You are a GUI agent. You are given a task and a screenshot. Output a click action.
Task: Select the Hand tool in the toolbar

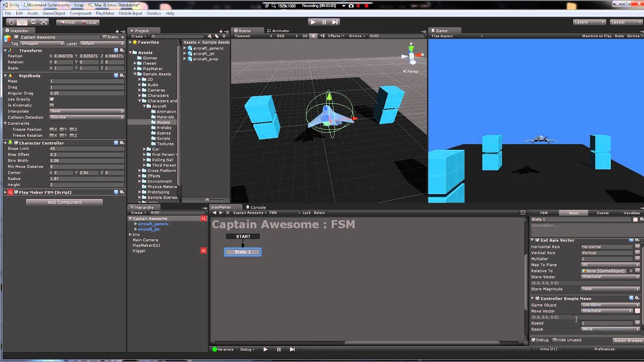click(11, 22)
